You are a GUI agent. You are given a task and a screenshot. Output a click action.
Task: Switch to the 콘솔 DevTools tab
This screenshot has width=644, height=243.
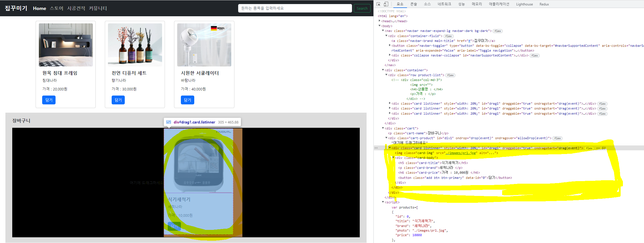[414, 4]
